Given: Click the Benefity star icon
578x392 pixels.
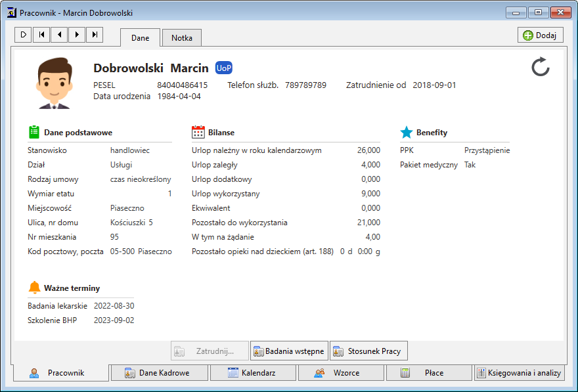Looking at the screenshot, I should point(407,132).
